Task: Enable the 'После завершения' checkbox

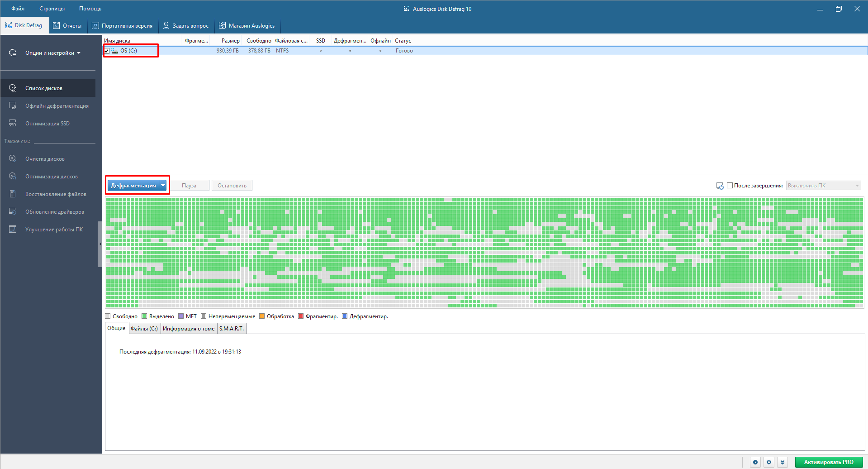Action: click(x=730, y=186)
